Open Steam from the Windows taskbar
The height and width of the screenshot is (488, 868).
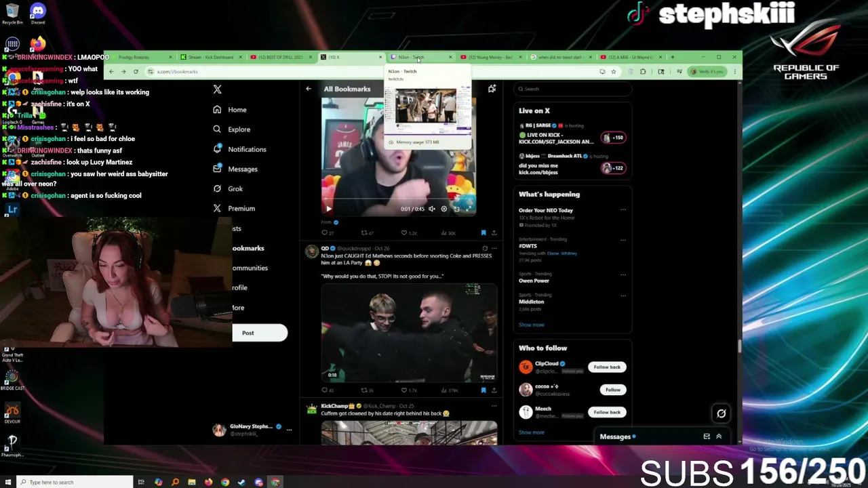(241, 483)
